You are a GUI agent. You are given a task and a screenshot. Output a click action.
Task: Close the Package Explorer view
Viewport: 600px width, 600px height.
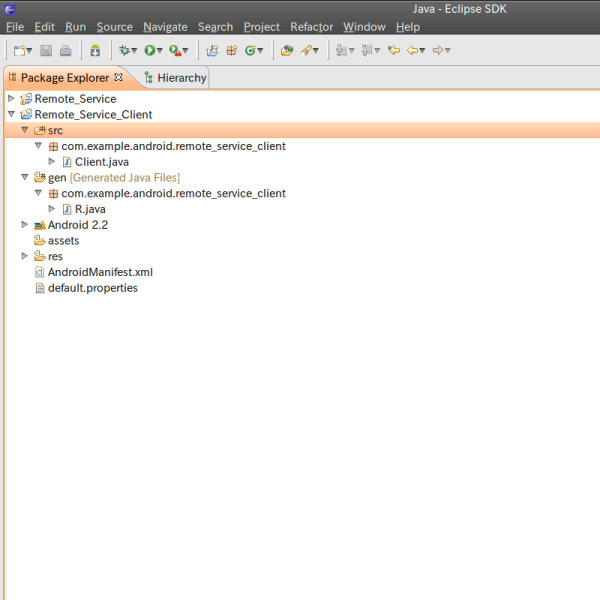click(119, 77)
